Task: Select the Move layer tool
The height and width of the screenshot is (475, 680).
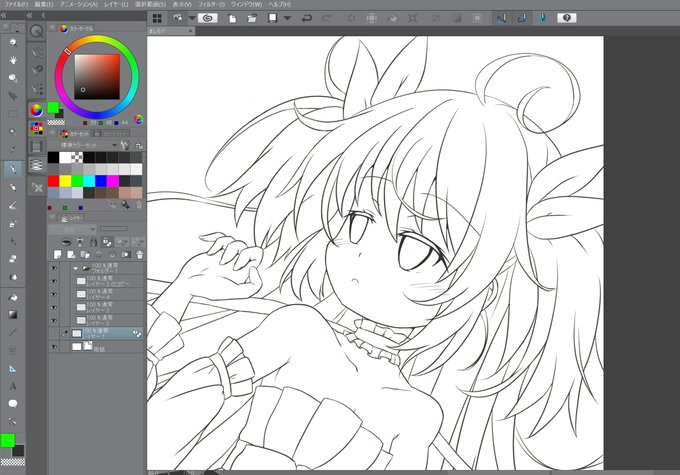Action: (13, 95)
